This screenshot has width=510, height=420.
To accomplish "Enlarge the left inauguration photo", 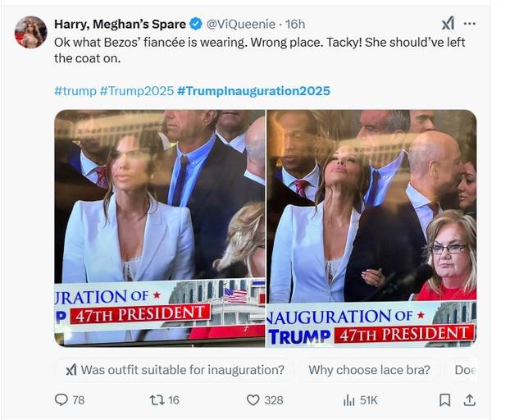I will (160, 227).
